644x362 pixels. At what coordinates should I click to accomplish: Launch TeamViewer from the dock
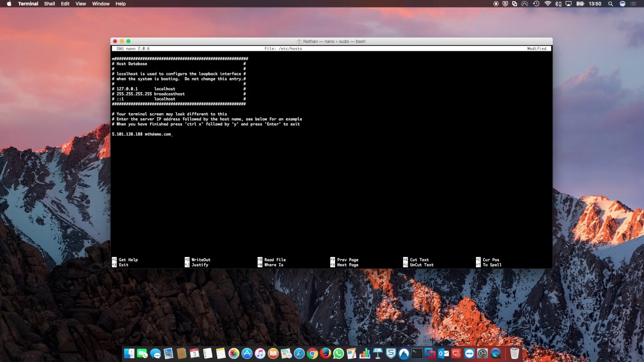[x=469, y=353]
